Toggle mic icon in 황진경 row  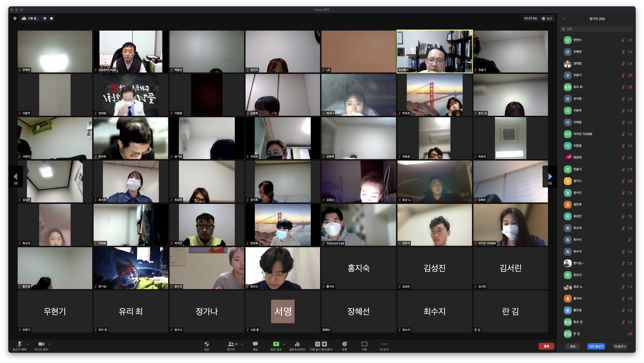(x=623, y=310)
